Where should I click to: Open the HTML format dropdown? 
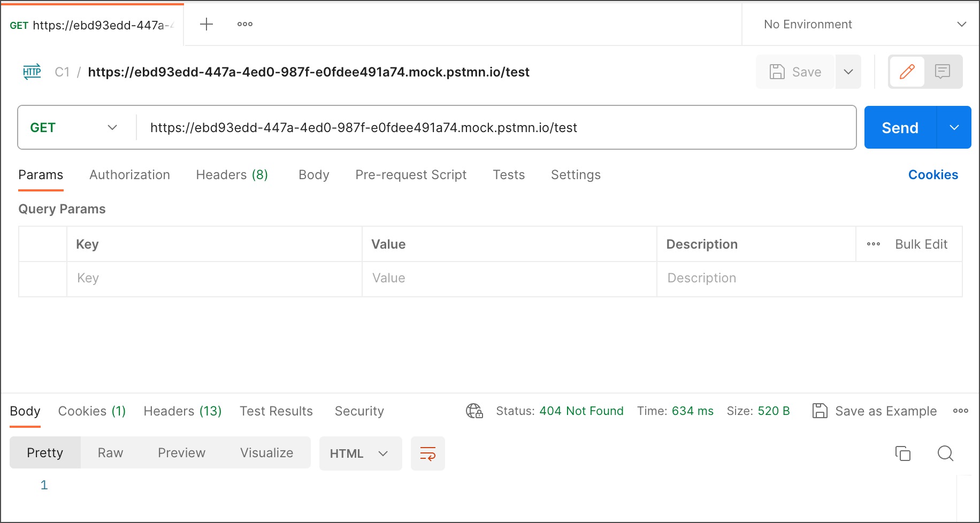tap(360, 453)
